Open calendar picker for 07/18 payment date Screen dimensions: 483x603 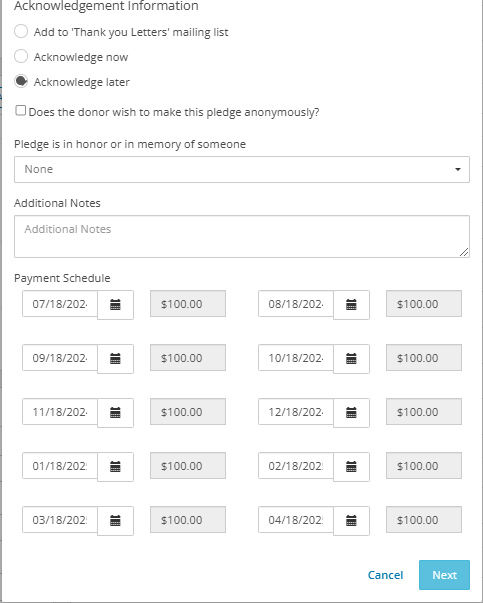click(115, 305)
